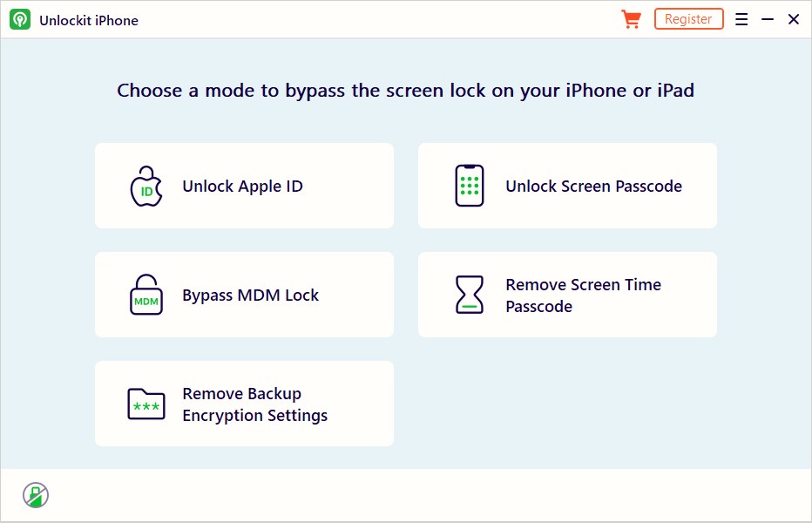
Task: Click the empty area right of backup card
Action: click(566, 404)
